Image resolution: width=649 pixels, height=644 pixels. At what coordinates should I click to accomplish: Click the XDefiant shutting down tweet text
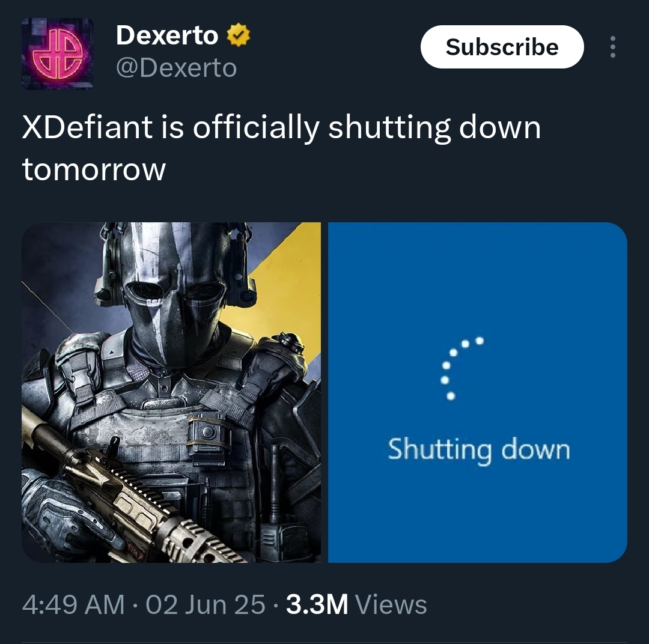(281, 148)
